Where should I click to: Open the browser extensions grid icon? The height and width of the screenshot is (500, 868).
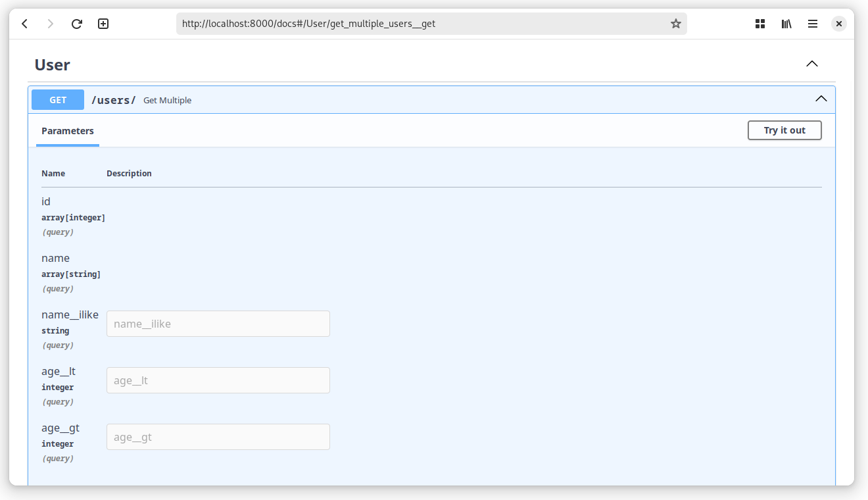click(x=759, y=24)
